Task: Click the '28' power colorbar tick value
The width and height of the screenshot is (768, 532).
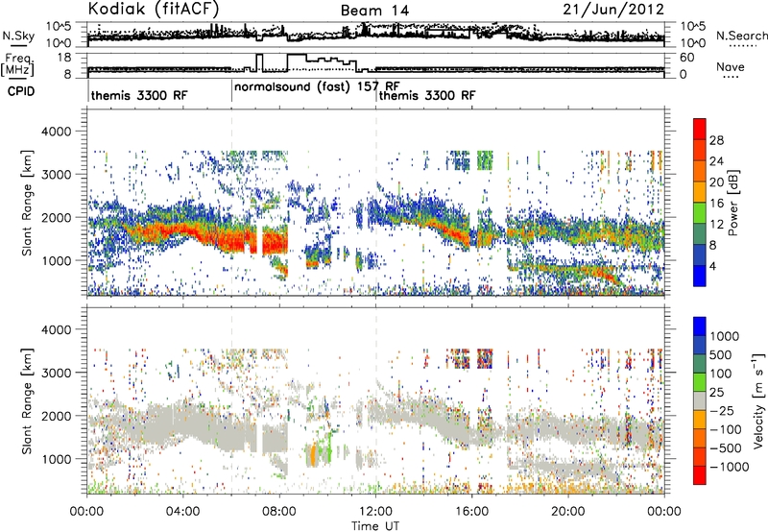Action: coord(716,140)
